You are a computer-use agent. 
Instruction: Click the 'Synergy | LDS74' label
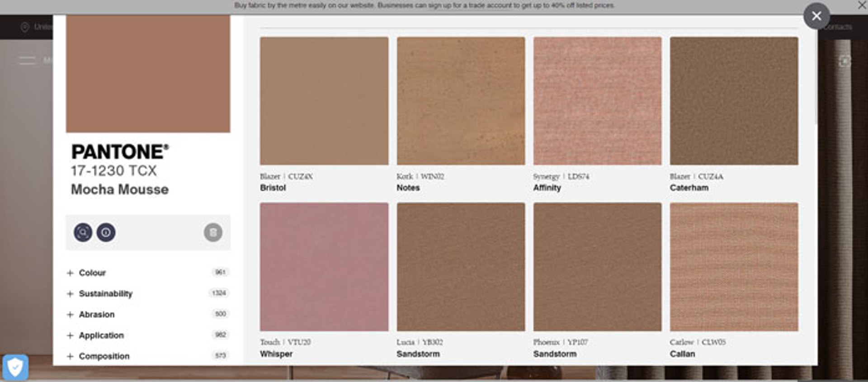[x=561, y=176]
